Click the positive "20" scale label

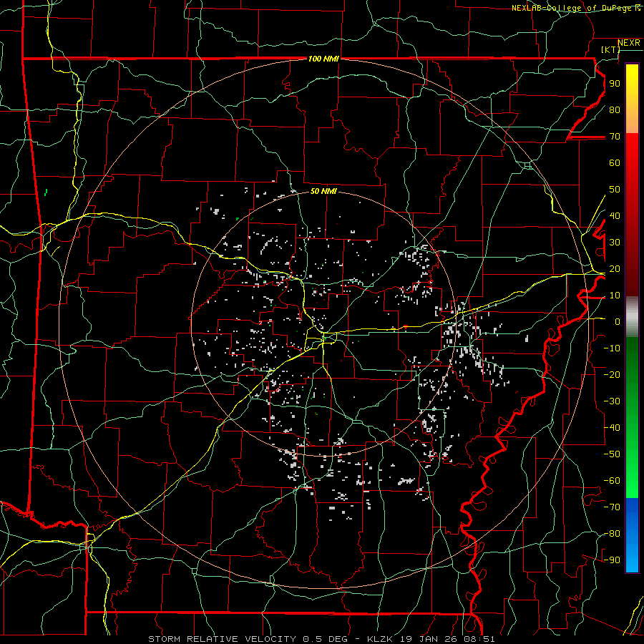615,268
